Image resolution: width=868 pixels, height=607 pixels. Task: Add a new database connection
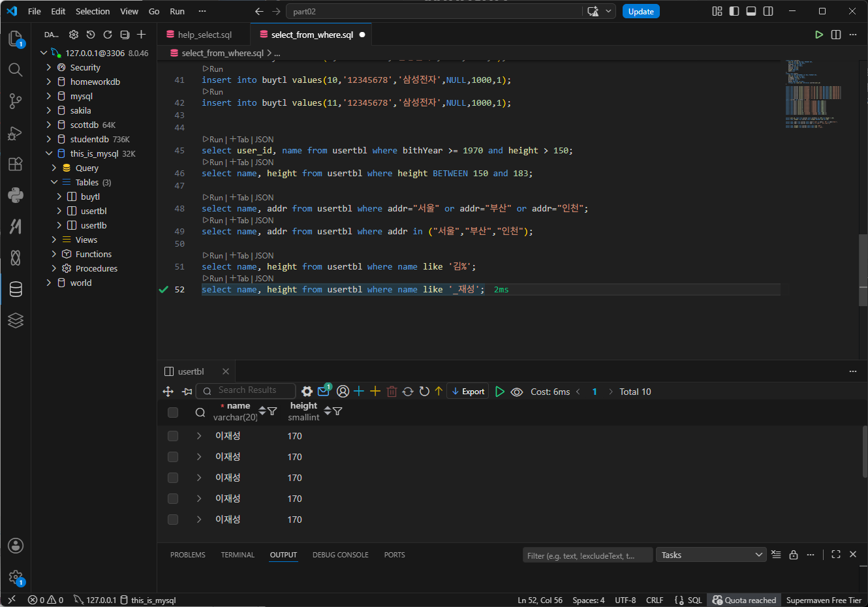142,35
